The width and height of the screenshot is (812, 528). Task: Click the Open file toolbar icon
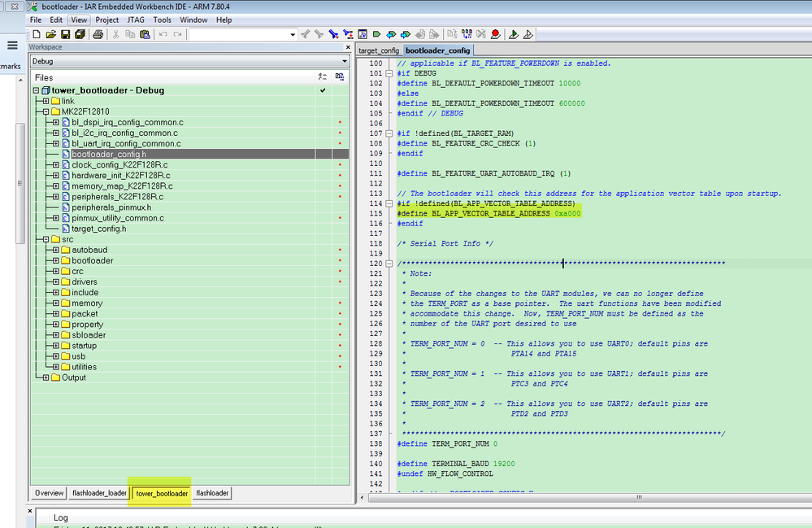tap(50, 34)
